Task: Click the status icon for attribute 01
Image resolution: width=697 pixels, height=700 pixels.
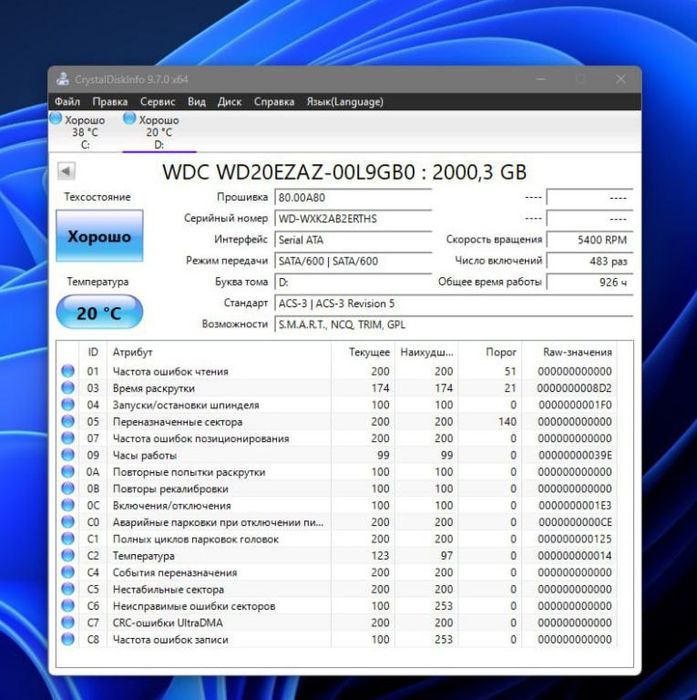Action: point(68,371)
